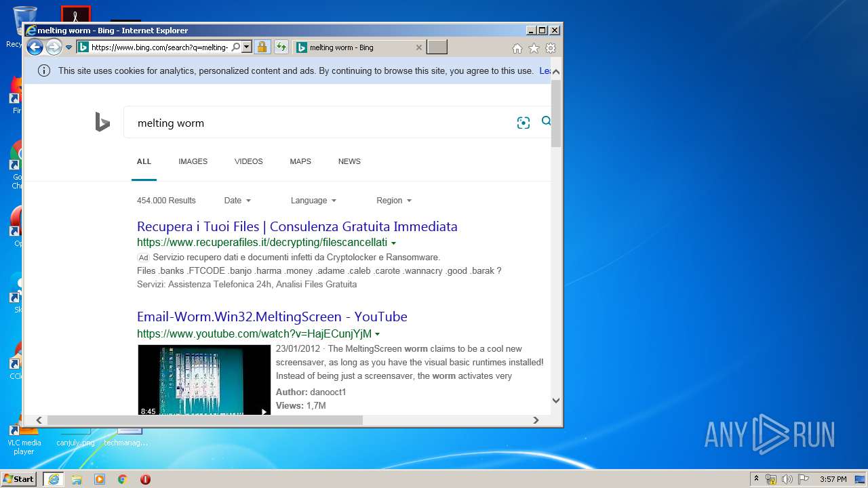Click vertical scrollbar down arrow
The width and height of the screenshot is (868, 488).
[556, 401]
